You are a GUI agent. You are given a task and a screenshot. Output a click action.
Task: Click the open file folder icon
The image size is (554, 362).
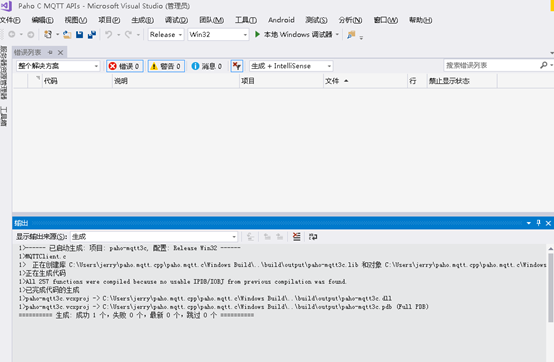pyautogui.click(x=67, y=34)
